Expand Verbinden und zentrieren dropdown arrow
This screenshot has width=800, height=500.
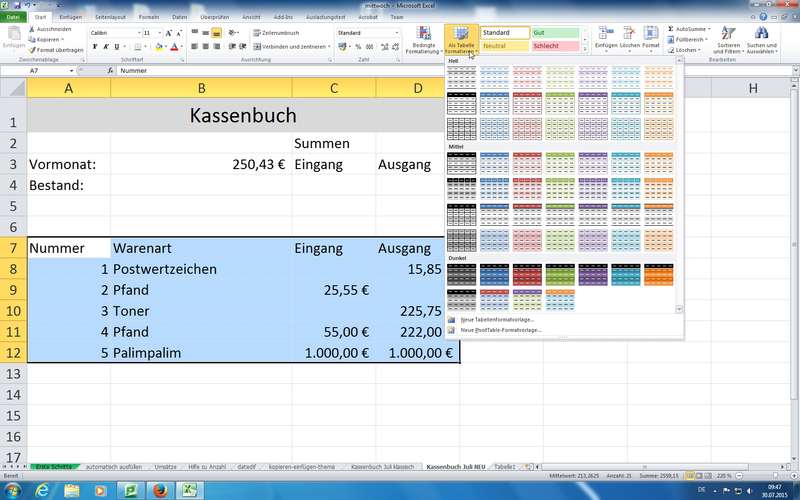coord(330,46)
